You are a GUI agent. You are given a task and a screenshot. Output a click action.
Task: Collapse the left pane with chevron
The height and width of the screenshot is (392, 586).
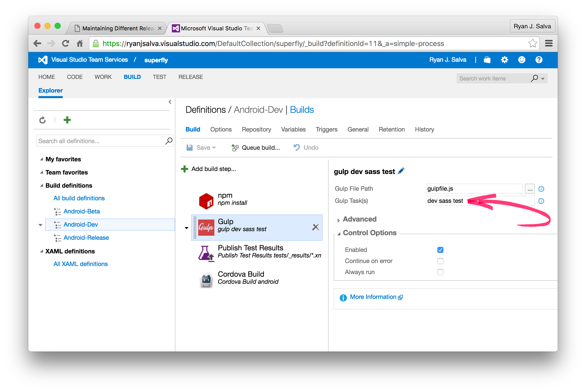[170, 102]
